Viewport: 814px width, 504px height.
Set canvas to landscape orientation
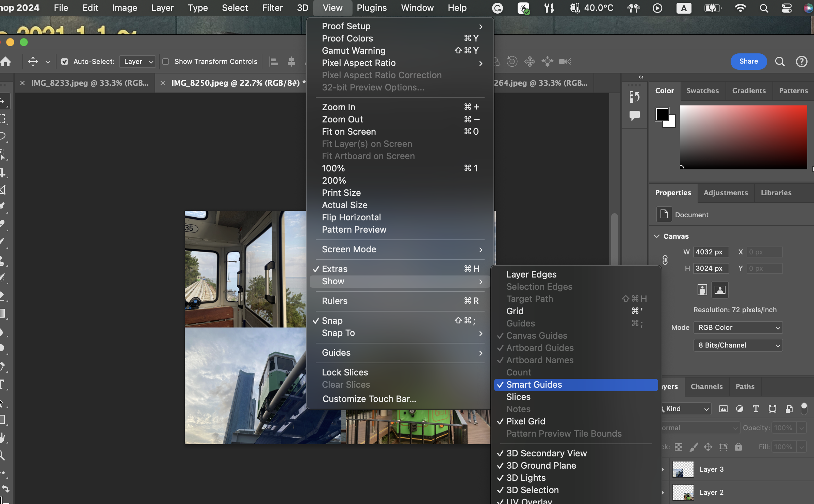click(720, 290)
